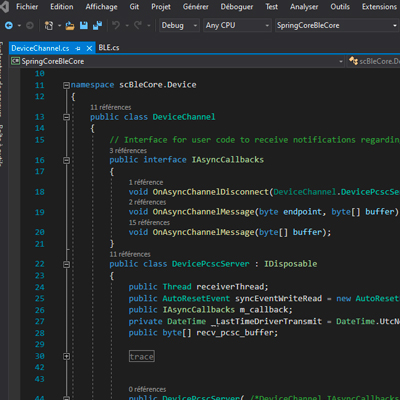Collapse the IAsyncCallbacks interface block
Viewport: 400px width, 400px height.
click(x=66, y=160)
